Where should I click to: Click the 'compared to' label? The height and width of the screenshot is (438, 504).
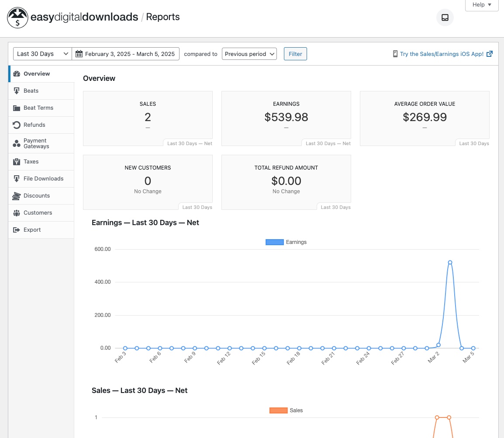pos(200,54)
